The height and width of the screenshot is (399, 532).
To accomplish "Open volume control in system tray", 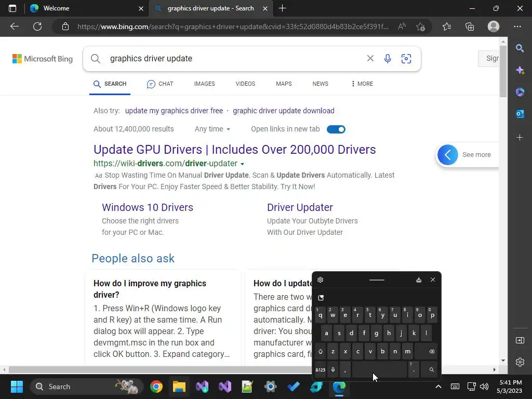I will (x=484, y=387).
